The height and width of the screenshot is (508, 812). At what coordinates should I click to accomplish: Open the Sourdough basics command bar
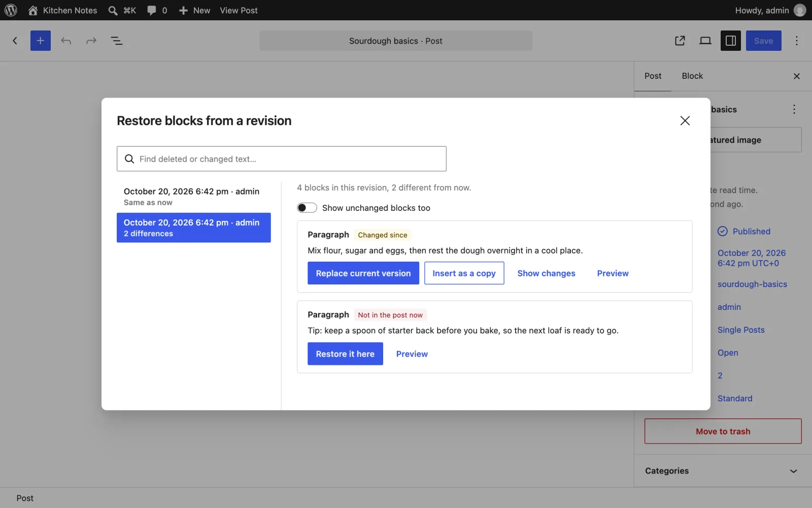(396, 41)
